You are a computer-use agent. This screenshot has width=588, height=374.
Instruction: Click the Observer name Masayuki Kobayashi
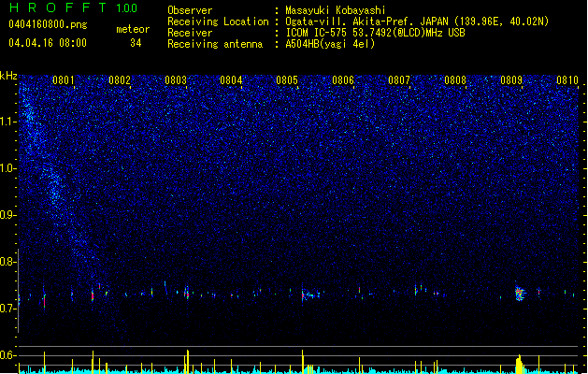coord(336,10)
